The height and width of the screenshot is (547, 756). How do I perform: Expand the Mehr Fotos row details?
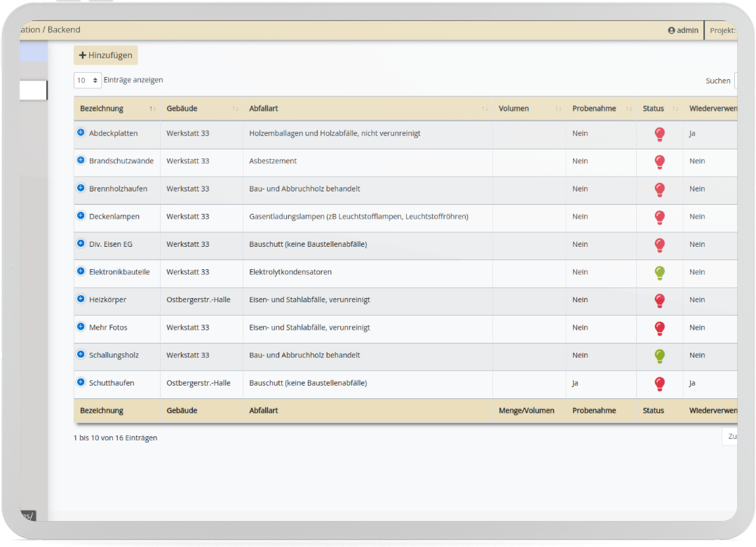pos(81,327)
